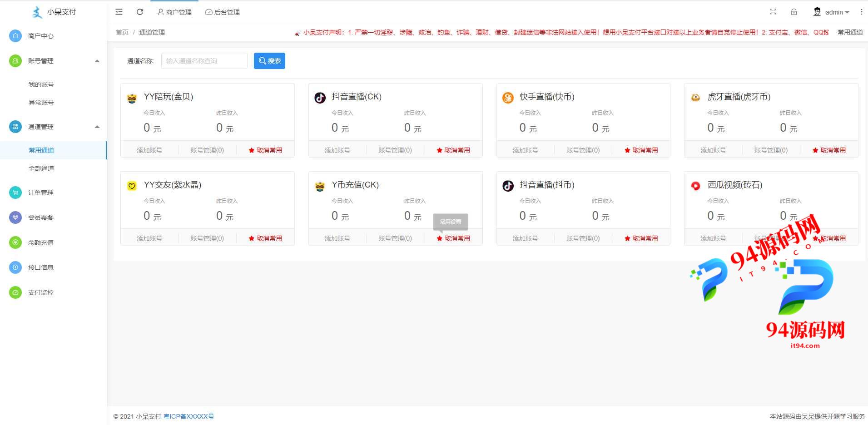
Task: Switch to the 商户管理 top tab
Action: coord(174,12)
